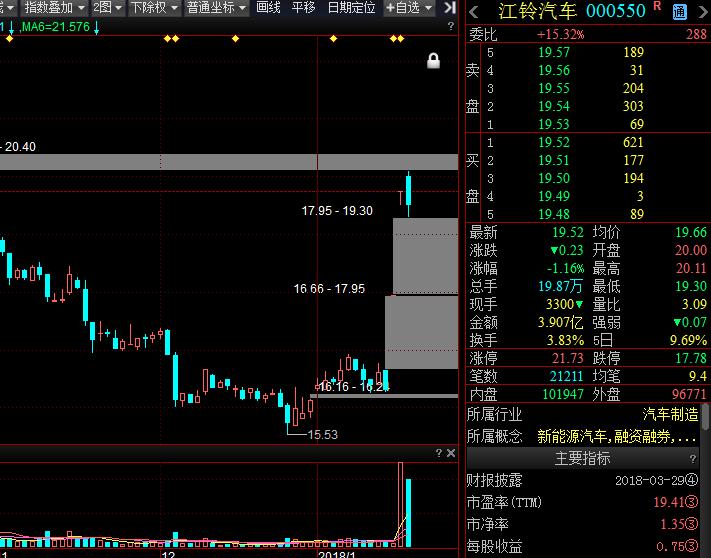Open the 指数叠加 dropdown

(x=54, y=8)
